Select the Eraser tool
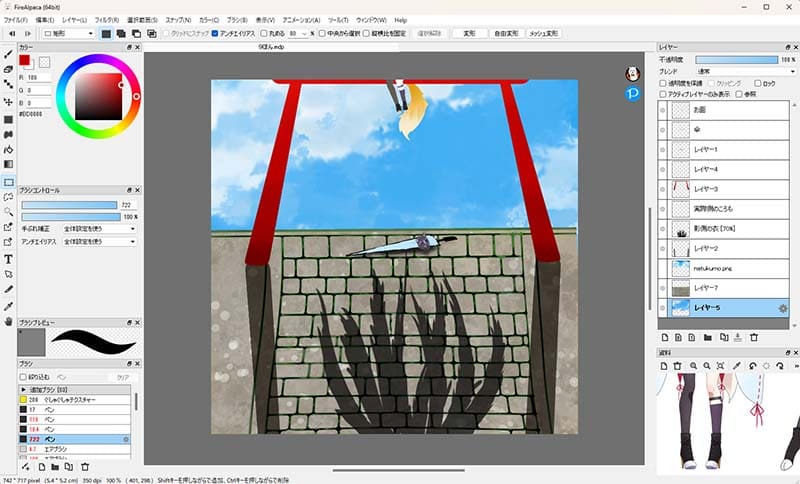Screen dimensions: 800x484 tap(8, 69)
